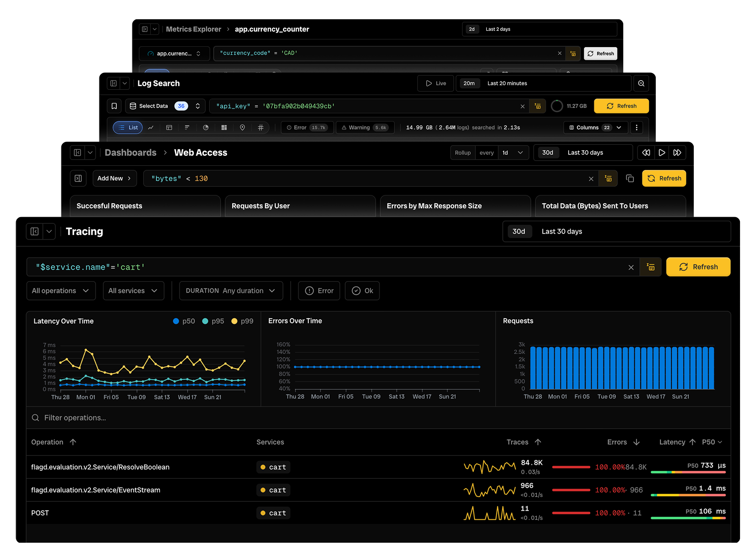This screenshot has height=556, width=756.
Task: Open the P50 percentile dropdown in table header
Action: click(x=712, y=442)
